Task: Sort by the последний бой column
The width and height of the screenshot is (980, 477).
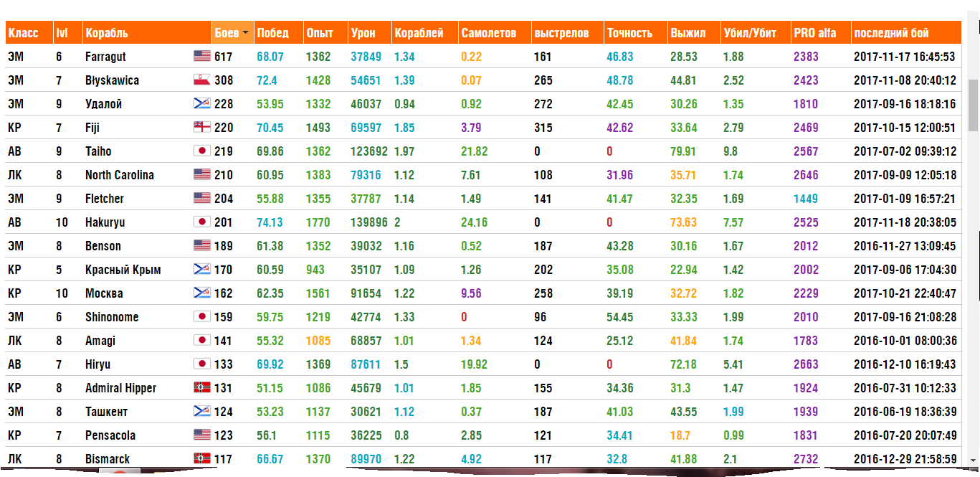Action: [x=891, y=33]
